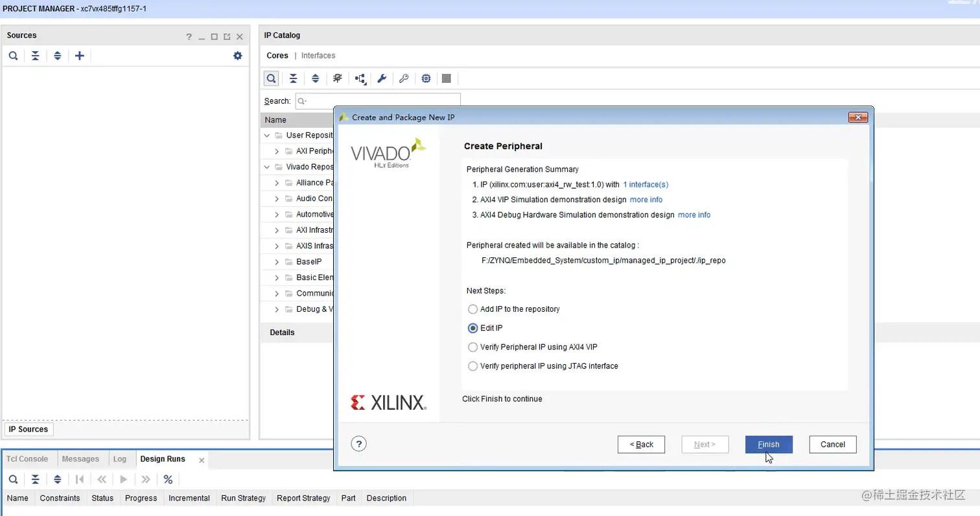
Task: Expand the Alliance Partners folder
Action: (277, 183)
